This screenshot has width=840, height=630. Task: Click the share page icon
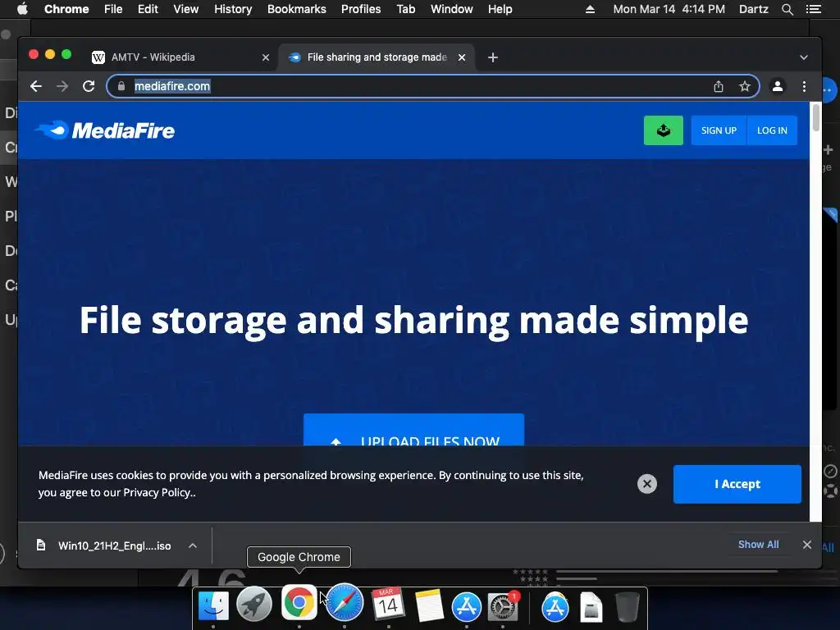point(719,86)
